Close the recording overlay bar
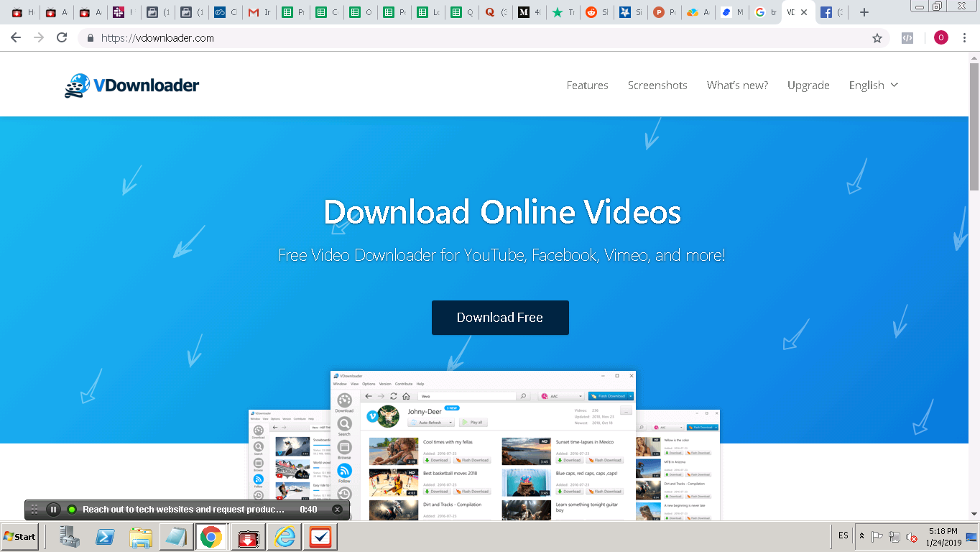980x552 pixels. 337,510
